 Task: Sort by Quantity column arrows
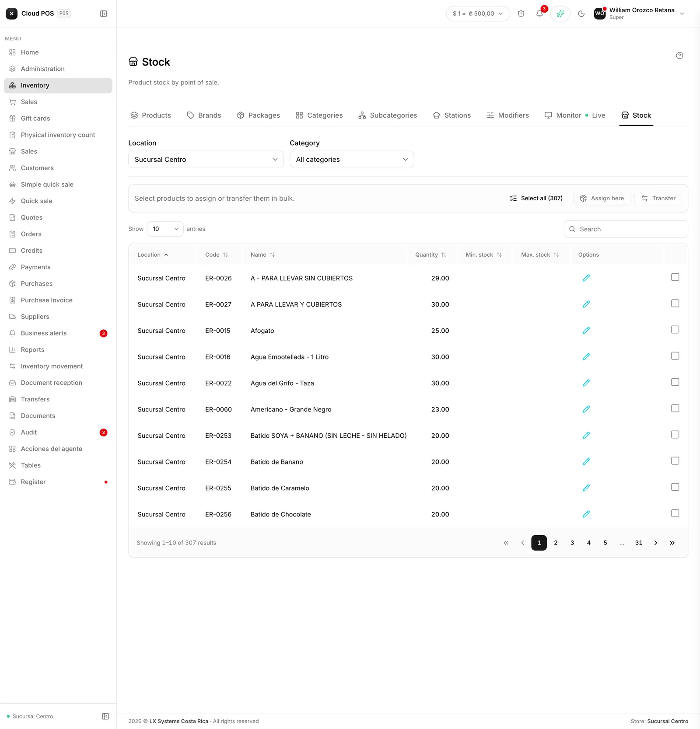pyautogui.click(x=444, y=255)
